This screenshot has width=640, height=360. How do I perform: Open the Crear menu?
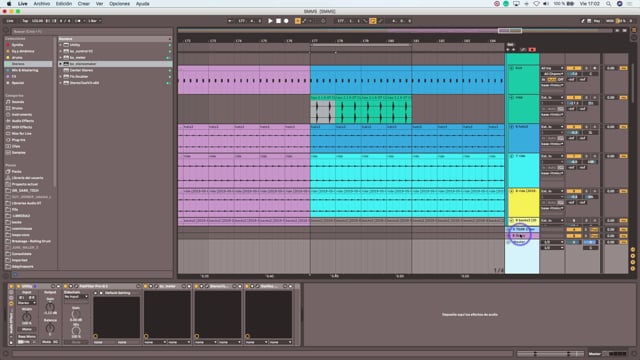(x=84, y=4)
